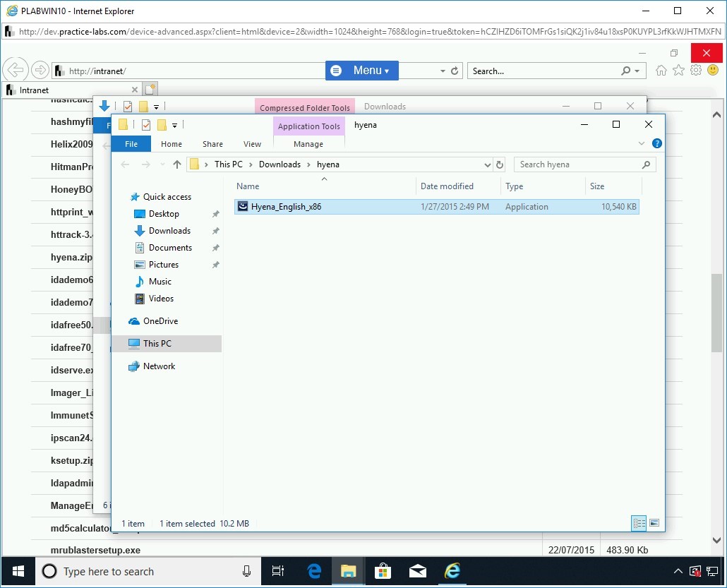The height and width of the screenshot is (588, 727).
Task: Open the File menu in Explorer
Action: tap(131, 144)
